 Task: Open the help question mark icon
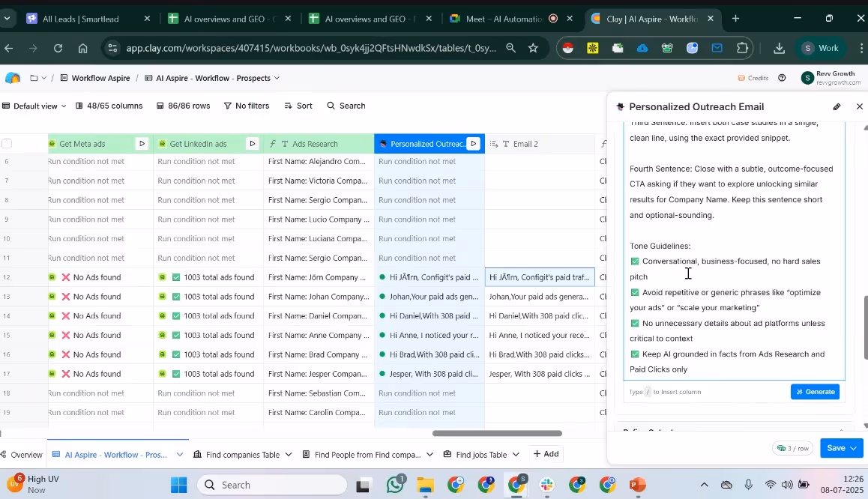[x=782, y=78]
